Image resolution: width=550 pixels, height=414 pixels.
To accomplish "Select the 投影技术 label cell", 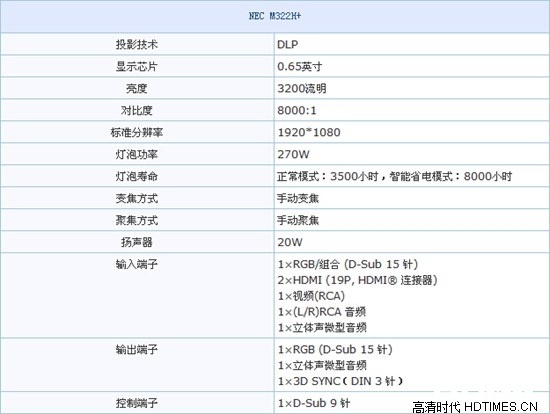I will pos(137,44).
